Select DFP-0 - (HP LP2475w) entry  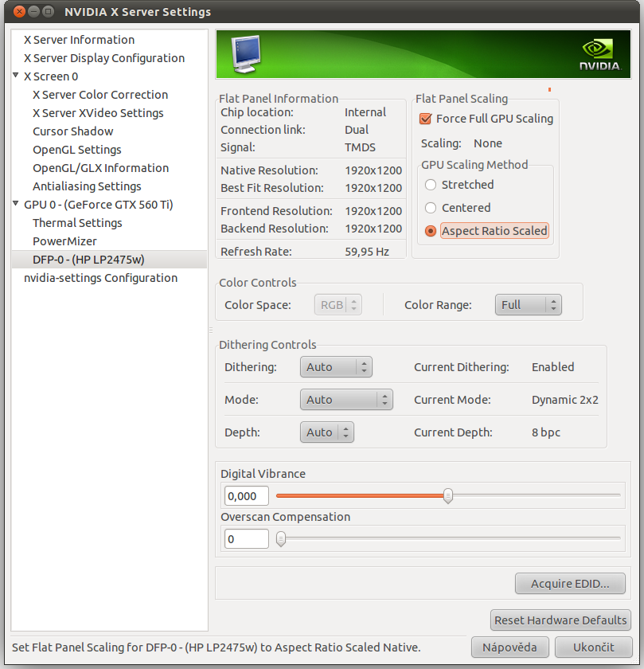point(88,260)
